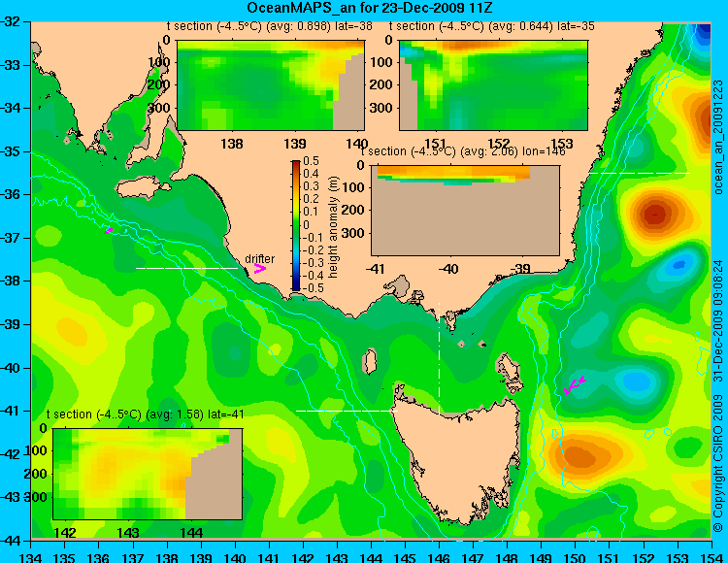Click the 0.5 value on the colorbar
Image resolution: width=728 pixels, height=563 pixels.
(x=311, y=161)
